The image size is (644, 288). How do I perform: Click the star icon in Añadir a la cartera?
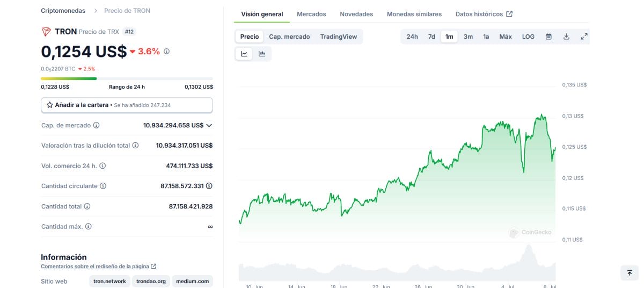pyautogui.click(x=49, y=105)
